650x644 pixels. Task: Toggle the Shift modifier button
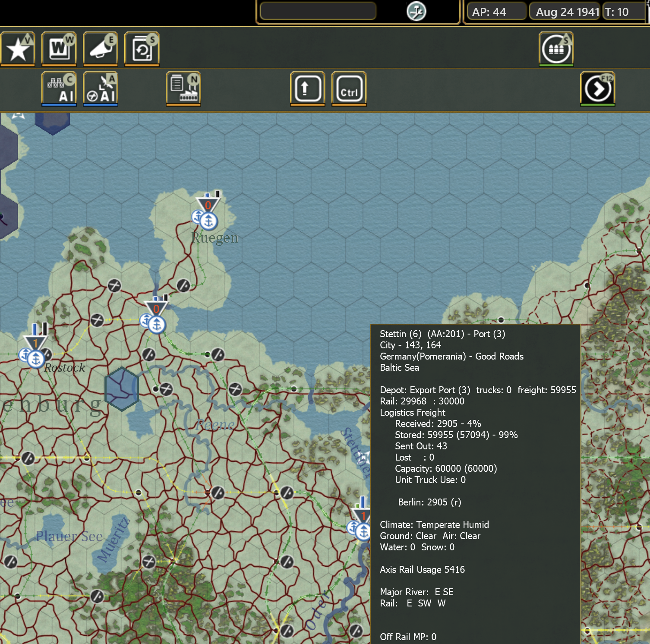308,88
